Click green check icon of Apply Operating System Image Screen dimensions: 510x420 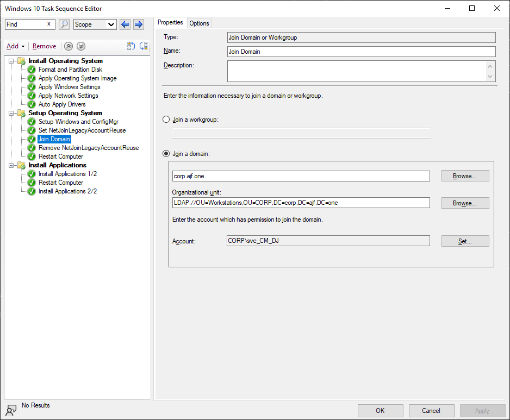point(32,78)
